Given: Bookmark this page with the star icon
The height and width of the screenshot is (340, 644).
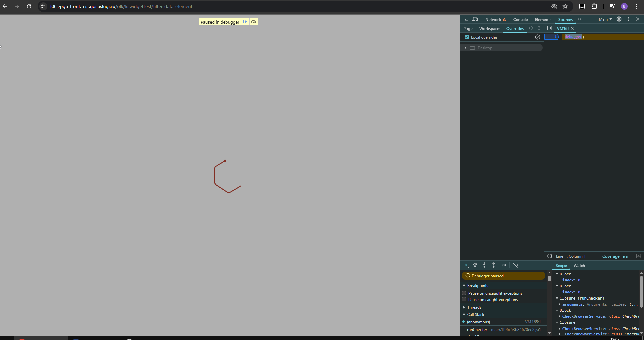Looking at the screenshot, I should click(565, 6).
